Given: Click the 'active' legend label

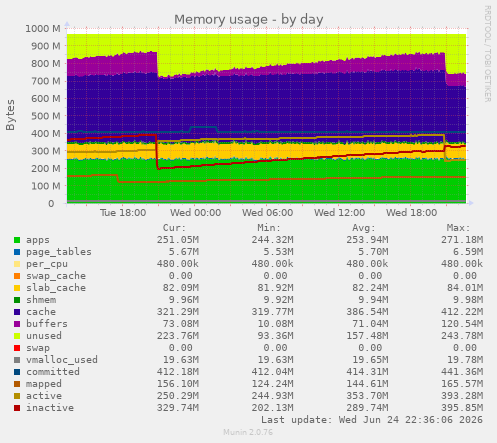Looking at the screenshot, I should click(x=44, y=396).
